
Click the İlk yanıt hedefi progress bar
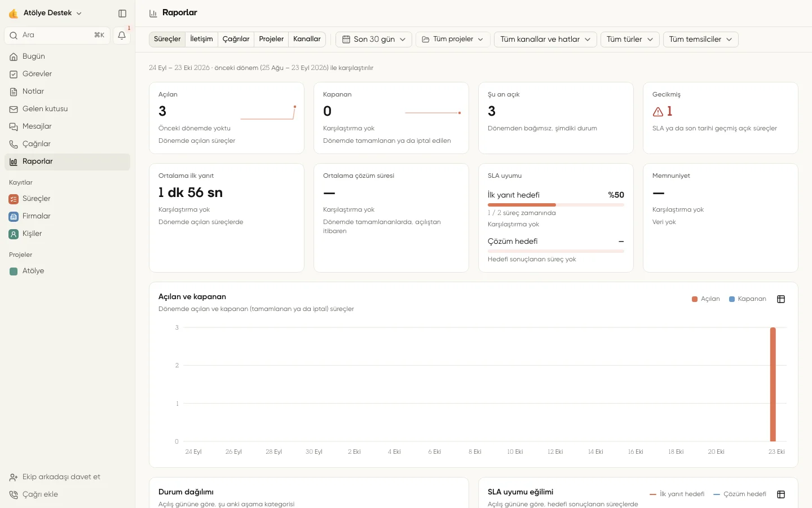(555, 205)
